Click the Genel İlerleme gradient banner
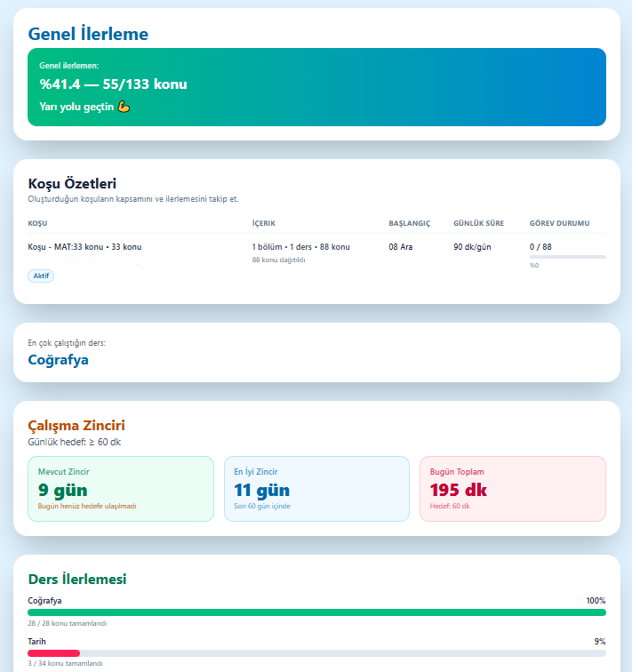Screen dimensions: 632x672 click(316, 87)
